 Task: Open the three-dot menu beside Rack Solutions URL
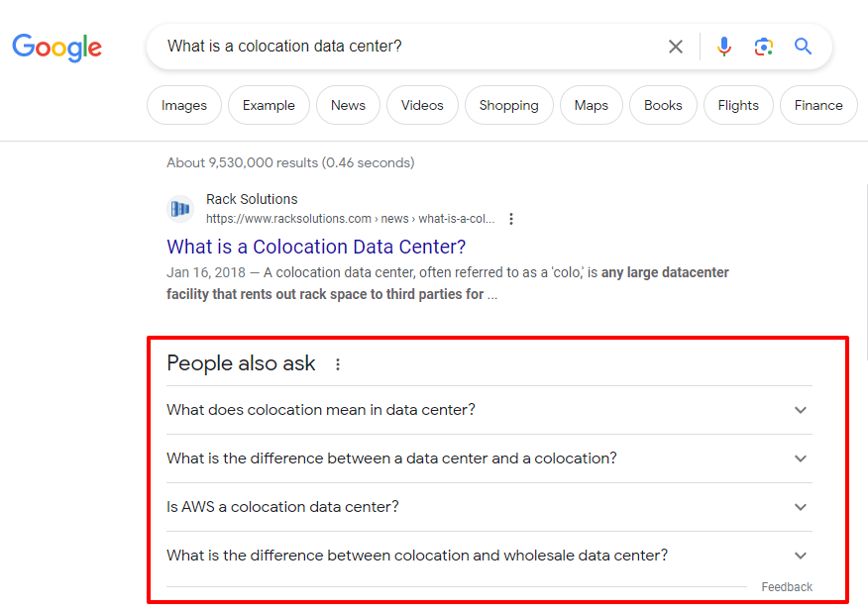point(511,219)
